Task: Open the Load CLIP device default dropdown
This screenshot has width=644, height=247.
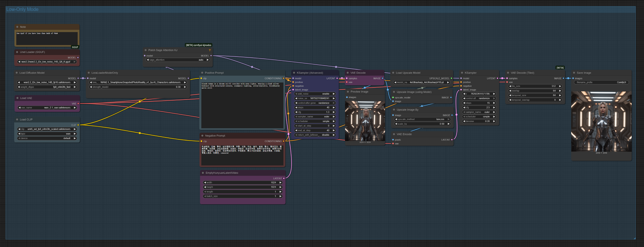Action: point(47,138)
